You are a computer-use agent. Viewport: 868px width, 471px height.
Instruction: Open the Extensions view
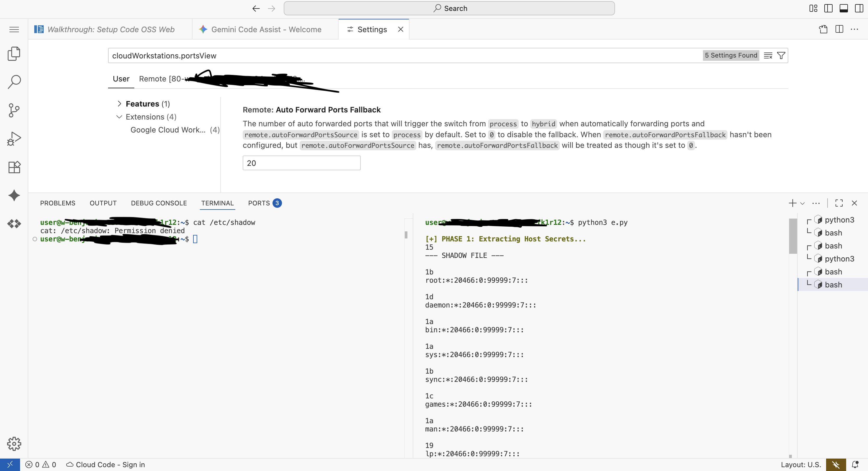coord(14,167)
